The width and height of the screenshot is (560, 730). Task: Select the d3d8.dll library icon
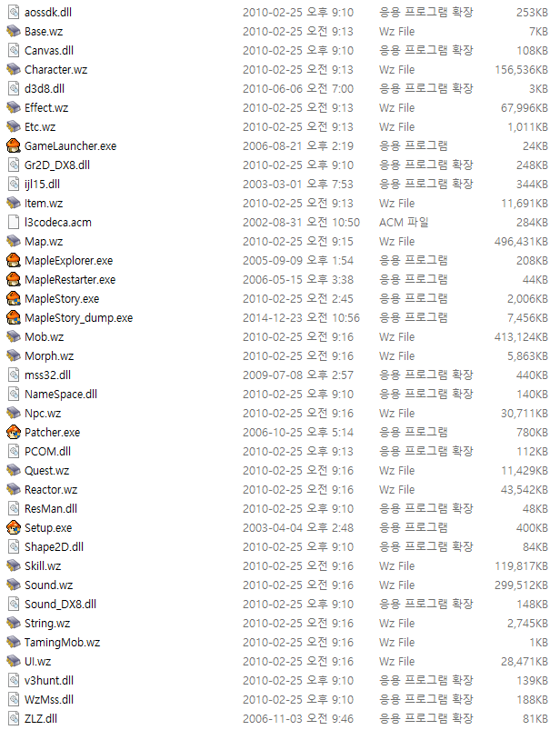pos(14,88)
